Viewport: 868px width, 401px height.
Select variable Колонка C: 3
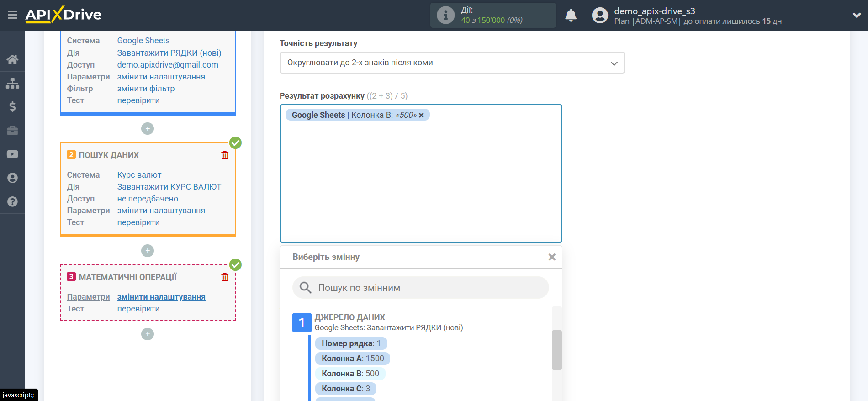[x=346, y=389]
